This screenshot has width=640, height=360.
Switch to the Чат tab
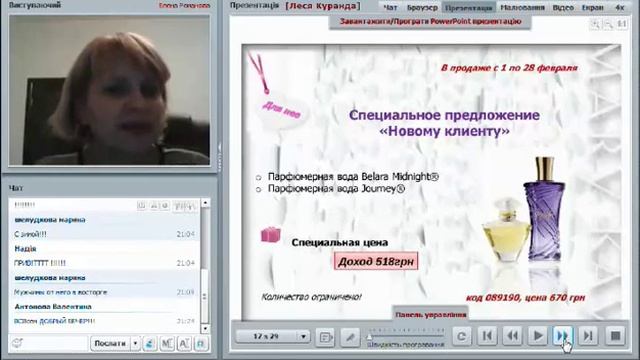click(390, 7)
